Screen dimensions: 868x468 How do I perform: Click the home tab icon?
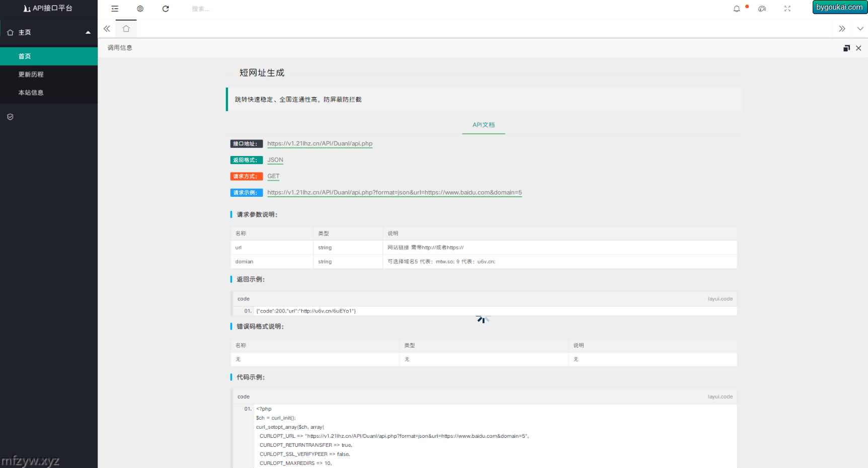(126, 29)
